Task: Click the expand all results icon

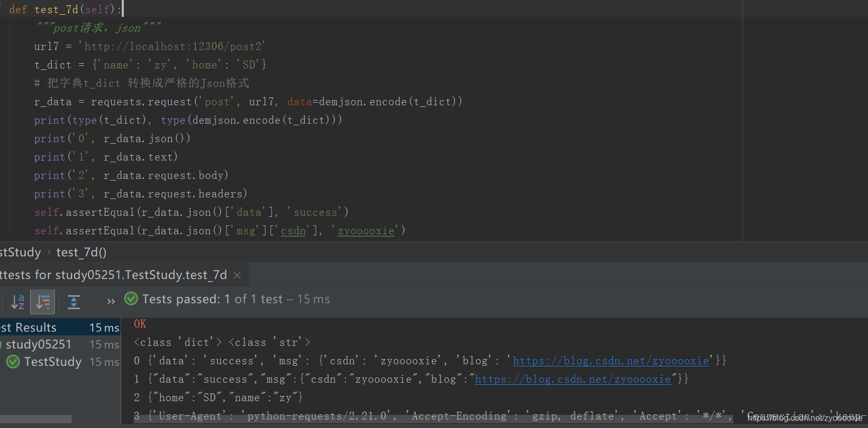Action: (x=74, y=302)
